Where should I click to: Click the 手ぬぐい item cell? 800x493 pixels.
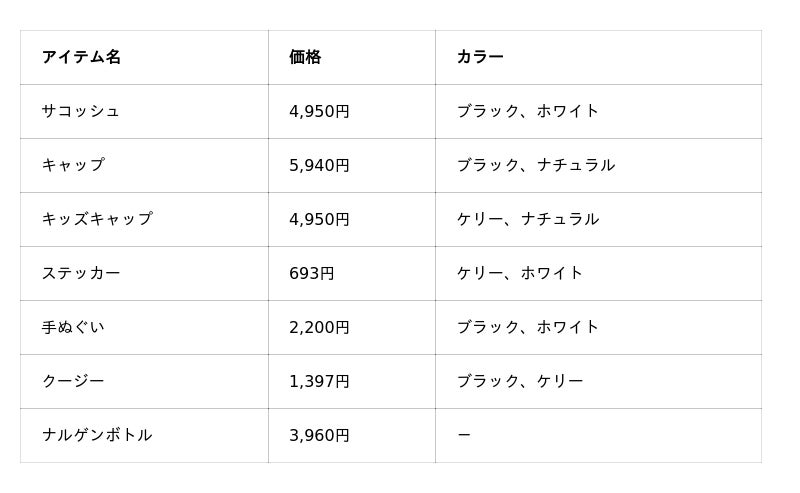pos(73,327)
